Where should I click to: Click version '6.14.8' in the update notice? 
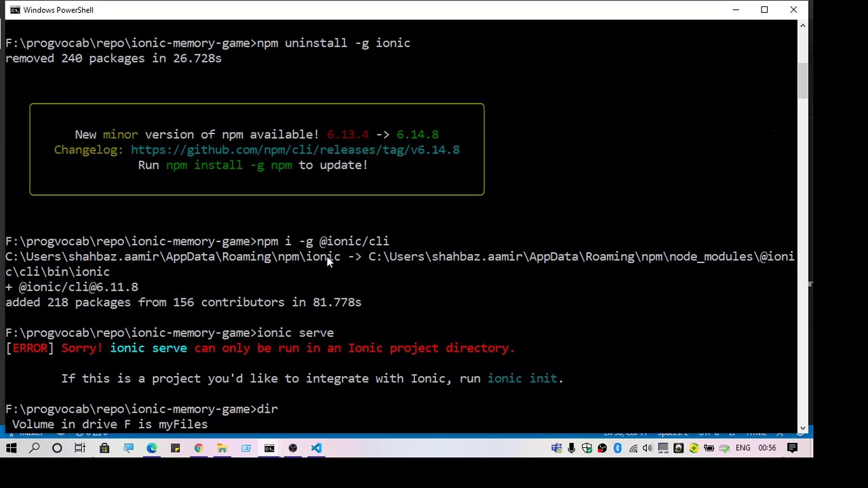point(418,135)
